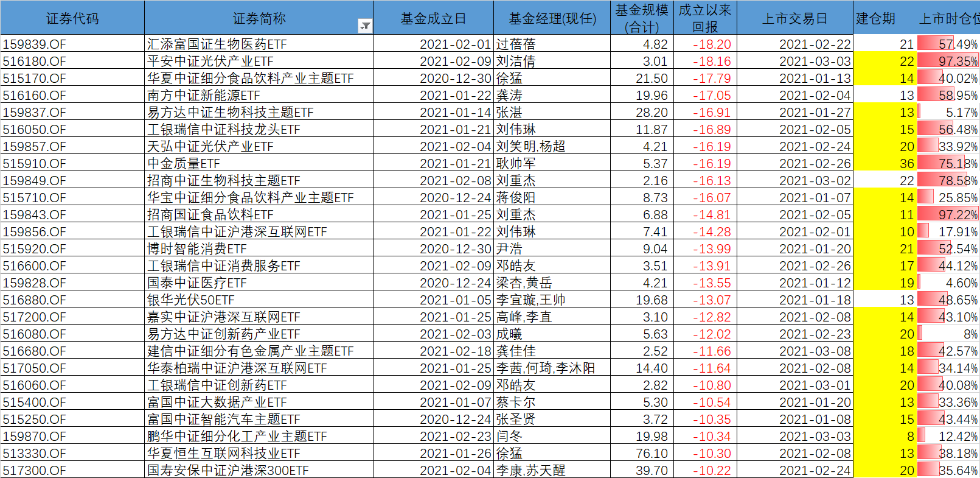Screen dimensions: 980x478
Task: Click cell 516050.OF
Action: 72,129
